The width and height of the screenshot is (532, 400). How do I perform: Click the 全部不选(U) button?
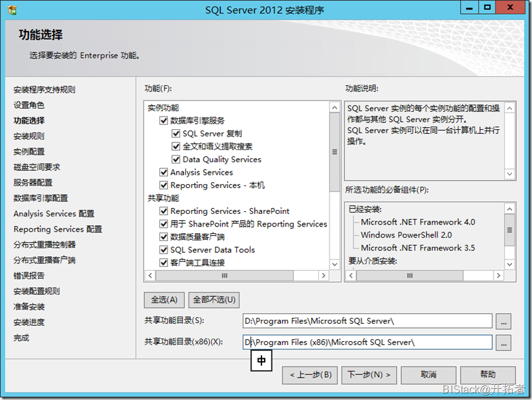click(x=214, y=300)
